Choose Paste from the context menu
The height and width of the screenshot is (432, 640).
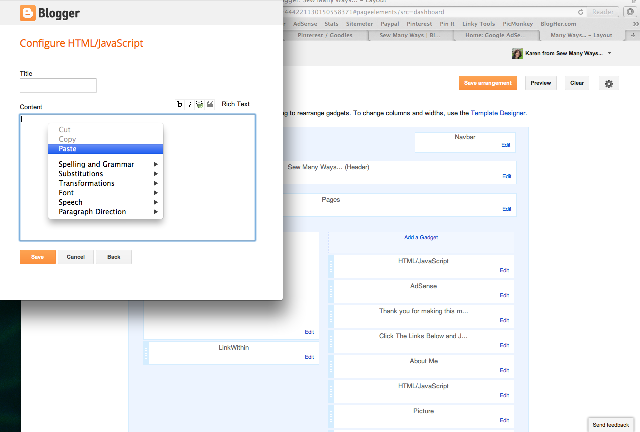[105, 149]
